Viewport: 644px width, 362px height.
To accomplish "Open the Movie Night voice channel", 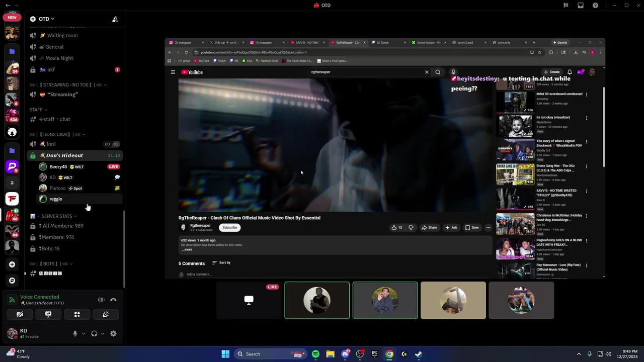I will pos(75,58).
